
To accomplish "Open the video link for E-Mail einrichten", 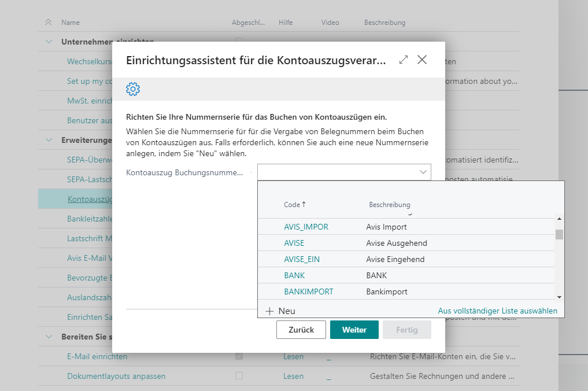I will coord(329,359).
